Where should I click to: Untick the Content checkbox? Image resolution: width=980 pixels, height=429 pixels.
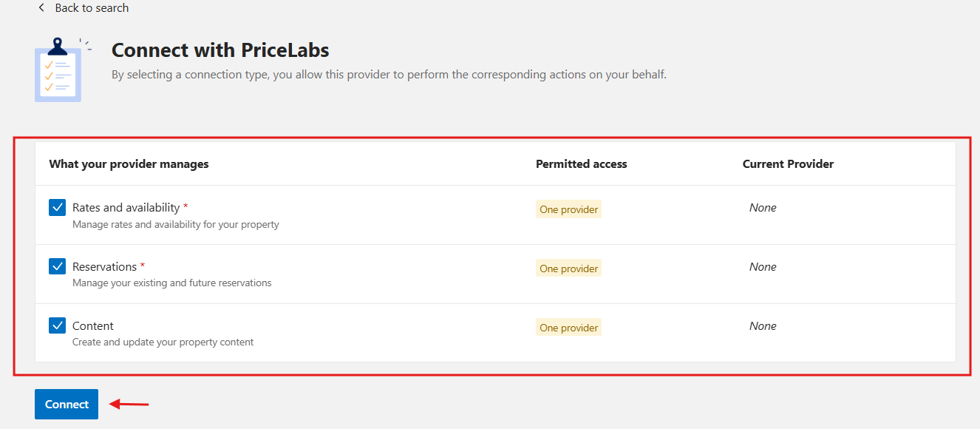tap(58, 325)
